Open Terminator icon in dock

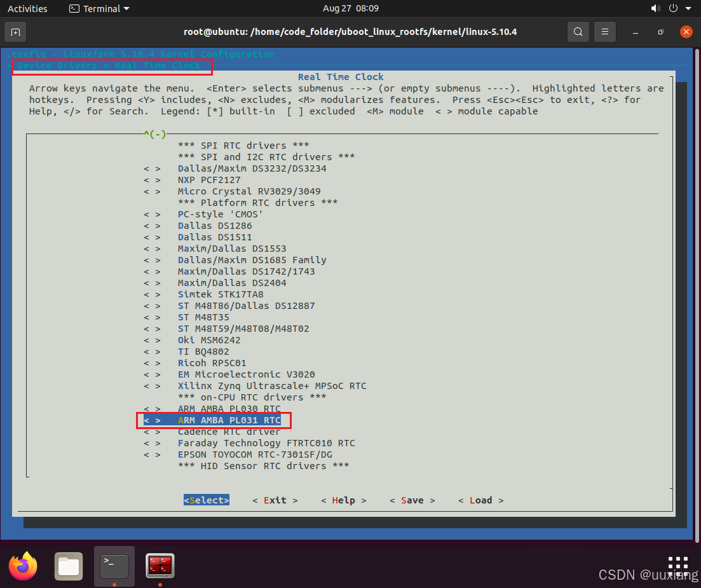pyautogui.click(x=160, y=566)
